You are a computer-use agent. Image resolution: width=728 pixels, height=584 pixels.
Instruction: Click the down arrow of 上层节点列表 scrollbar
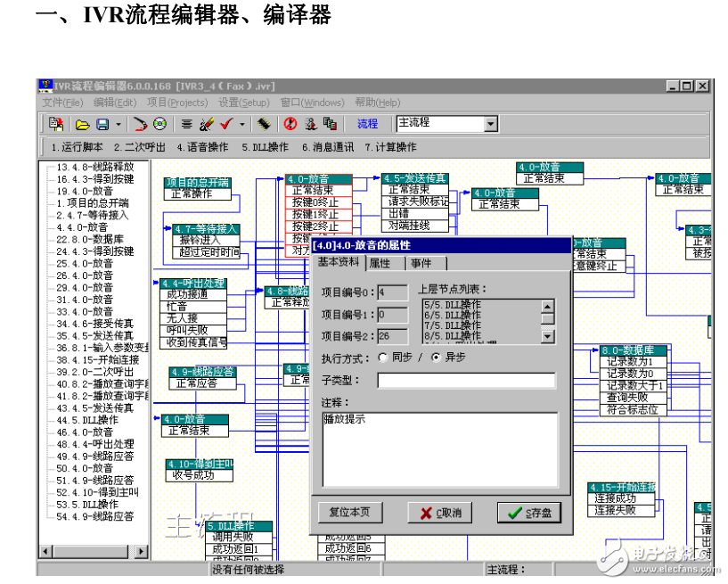[547, 336]
